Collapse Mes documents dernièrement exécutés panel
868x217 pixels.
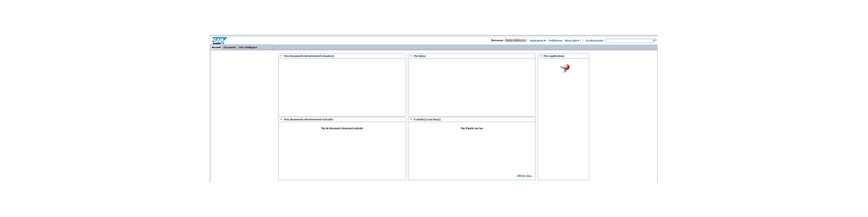point(281,119)
